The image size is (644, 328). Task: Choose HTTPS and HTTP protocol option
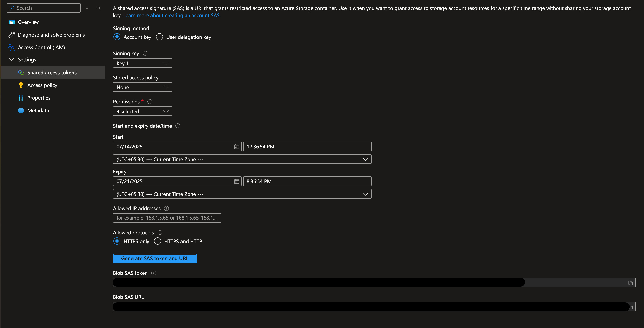[158, 241]
